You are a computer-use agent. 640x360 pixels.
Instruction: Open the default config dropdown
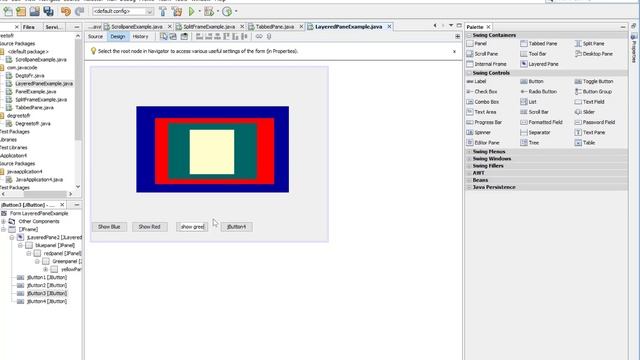(149, 11)
